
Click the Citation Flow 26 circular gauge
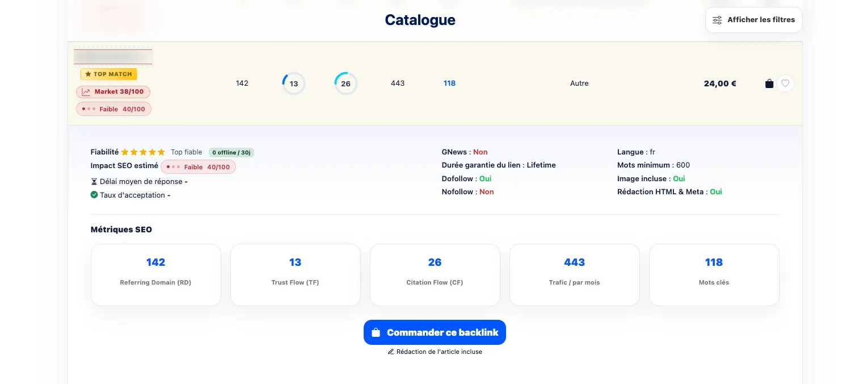pos(346,84)
